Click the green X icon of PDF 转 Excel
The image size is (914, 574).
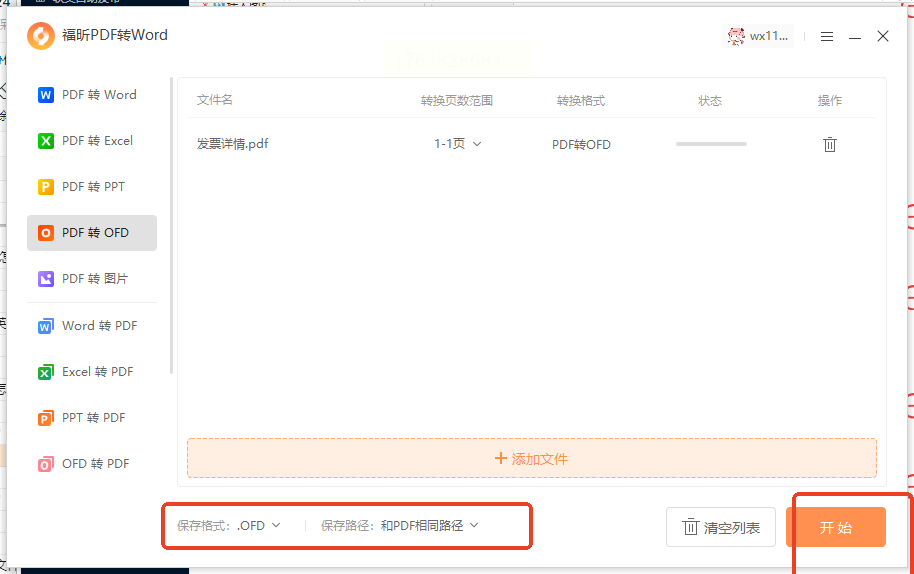click(x=45, y=141)
